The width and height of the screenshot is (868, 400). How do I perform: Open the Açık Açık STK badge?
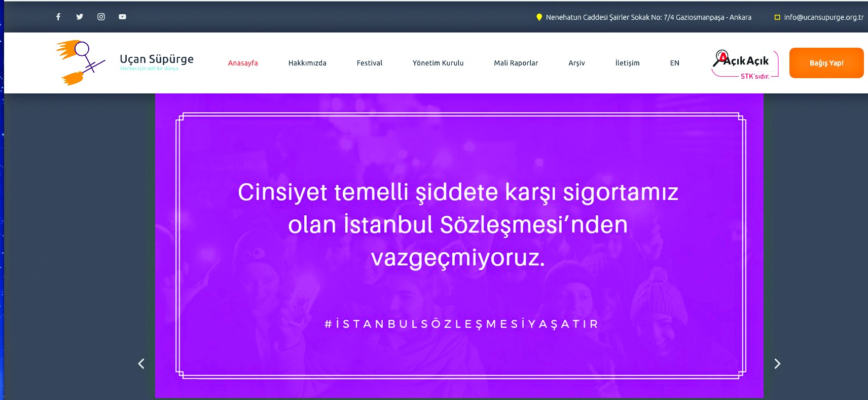click(x=744, y=63)
